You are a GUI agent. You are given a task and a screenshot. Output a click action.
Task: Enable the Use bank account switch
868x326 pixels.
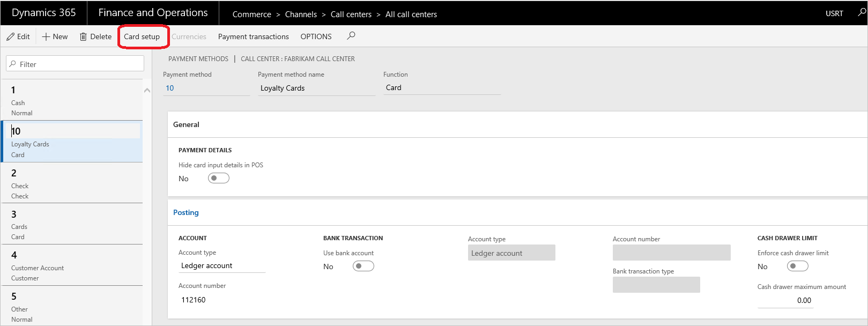(x=363, y=266)
